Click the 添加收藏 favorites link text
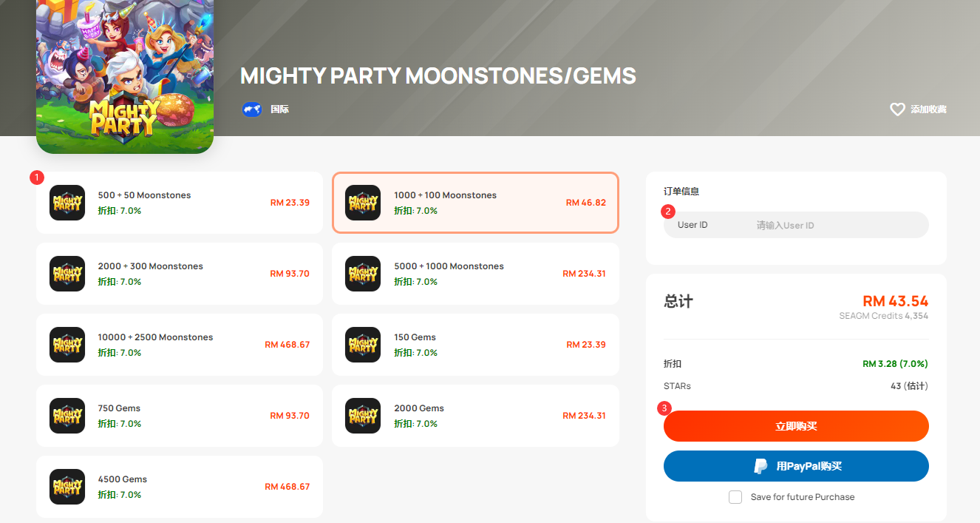The height and width of the screenshot is (523, 980). point(928,109)
